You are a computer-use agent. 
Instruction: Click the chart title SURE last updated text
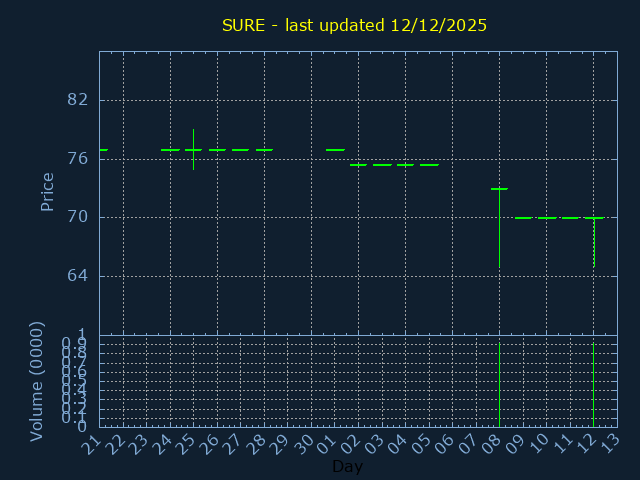click(x=354, y=25)
